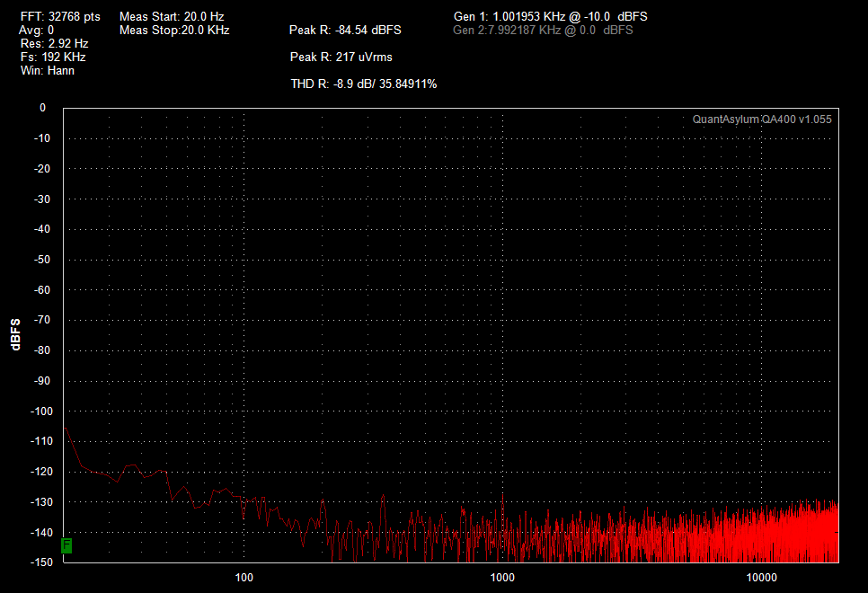Click the QuantAsylum QA400 v1.055 label
Screen dimensions: 868x593
click(762, 119)
